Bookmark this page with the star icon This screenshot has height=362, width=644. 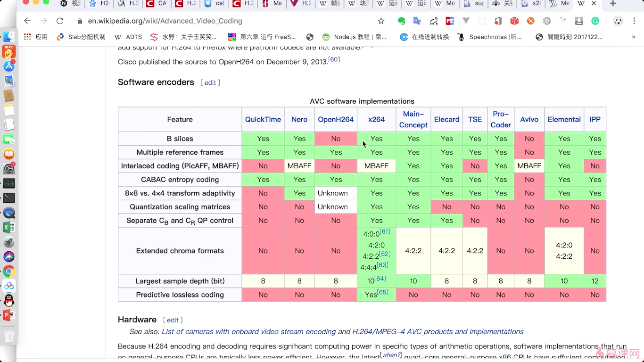[381, 21]
